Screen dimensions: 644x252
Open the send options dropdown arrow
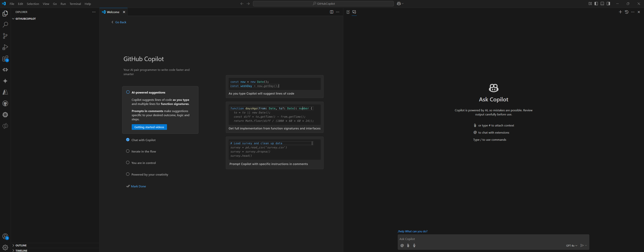click(586, 245)
